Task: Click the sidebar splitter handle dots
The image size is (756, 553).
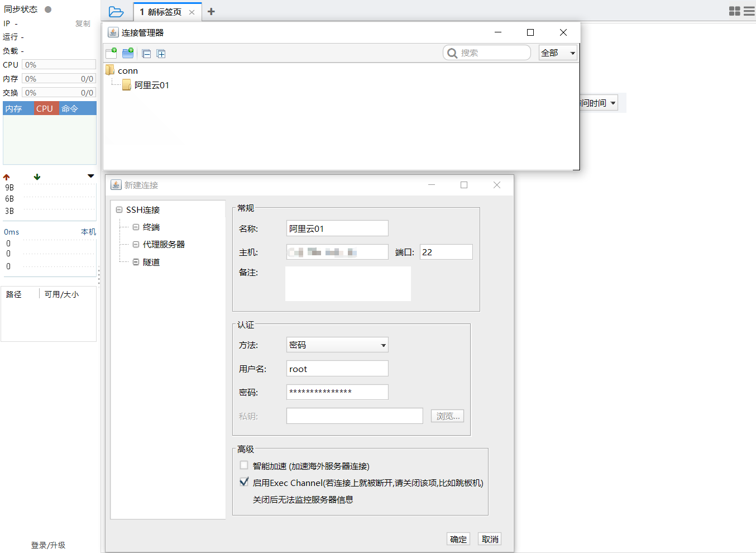Action: click(x=99, y=276)
